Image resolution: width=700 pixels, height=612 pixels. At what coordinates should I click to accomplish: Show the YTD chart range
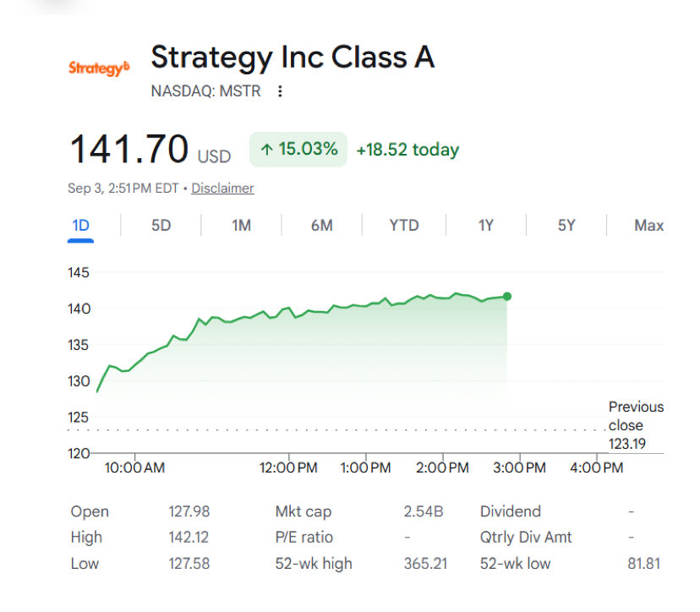pyautogui.click(x=404, y=226)
